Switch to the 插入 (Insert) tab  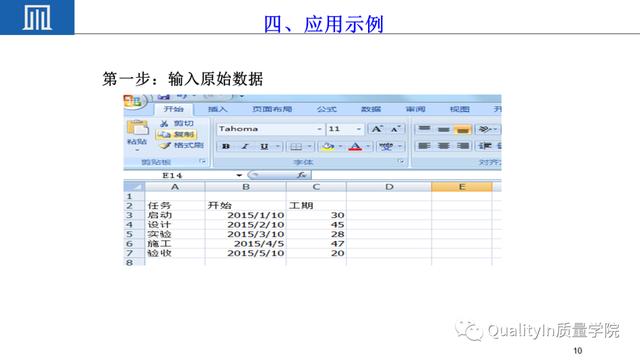tap(218, 109)
